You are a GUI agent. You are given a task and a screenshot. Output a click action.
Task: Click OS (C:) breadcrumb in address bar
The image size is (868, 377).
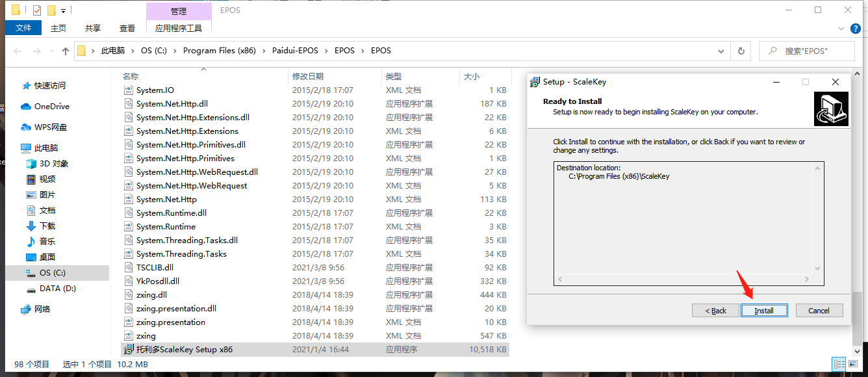pyautogui.click(x=155, y=51)
